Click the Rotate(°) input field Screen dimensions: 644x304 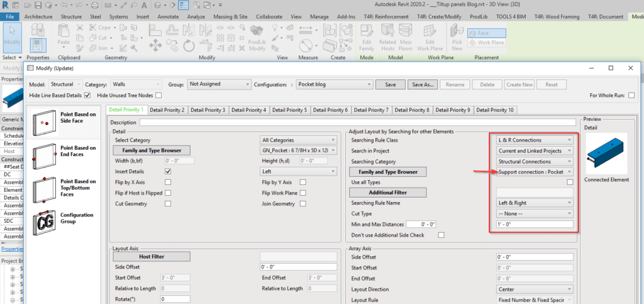(175, 299)
